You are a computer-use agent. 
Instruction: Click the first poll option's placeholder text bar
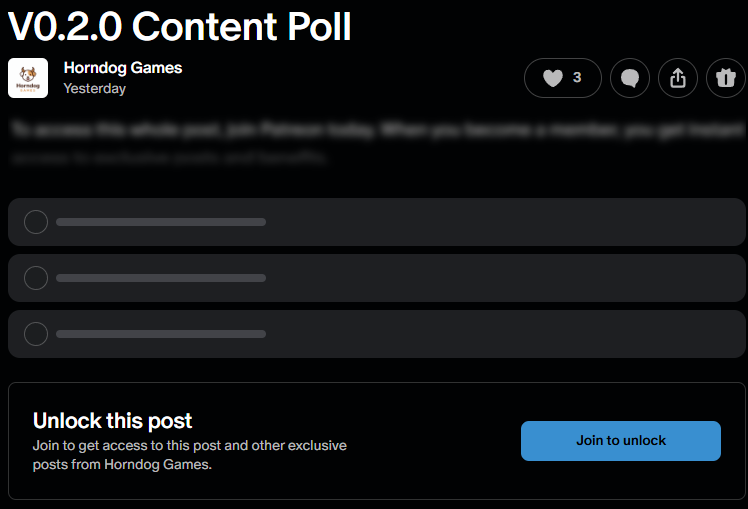[x=161, y=222]
